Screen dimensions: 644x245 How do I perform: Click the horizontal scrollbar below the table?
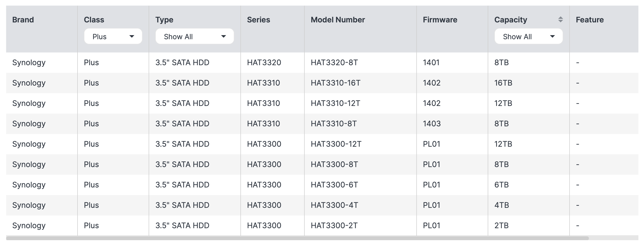[297, 238]
